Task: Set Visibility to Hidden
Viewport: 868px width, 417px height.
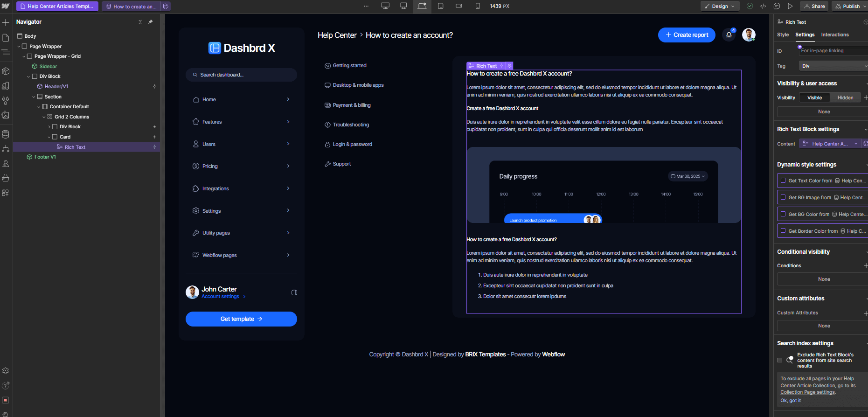Action: tap(845, 97)
